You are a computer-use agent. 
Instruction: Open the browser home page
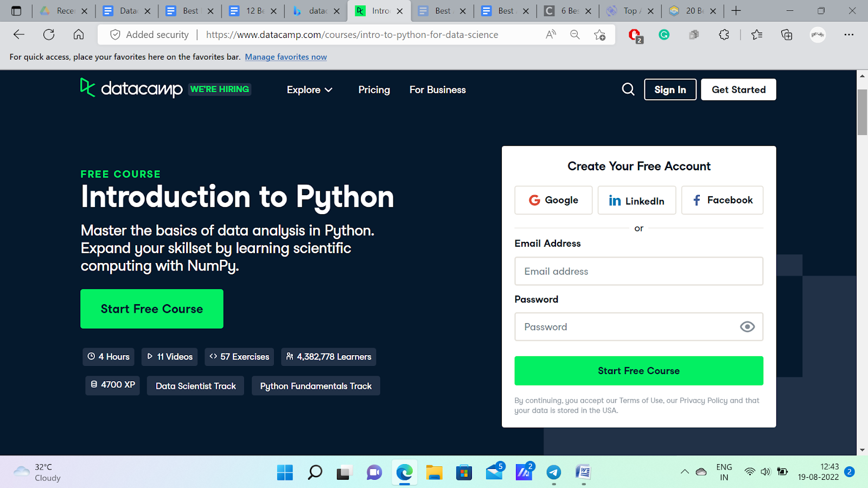coord(79,35)
